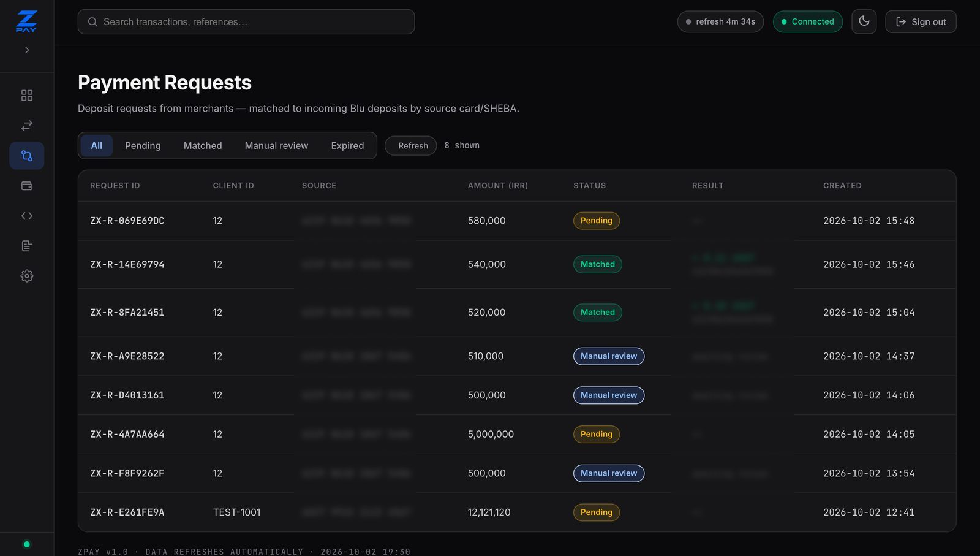The image size is (980, 556).
Task: Expand the sidebar with chevron arrow
Action: coord(27,50)
